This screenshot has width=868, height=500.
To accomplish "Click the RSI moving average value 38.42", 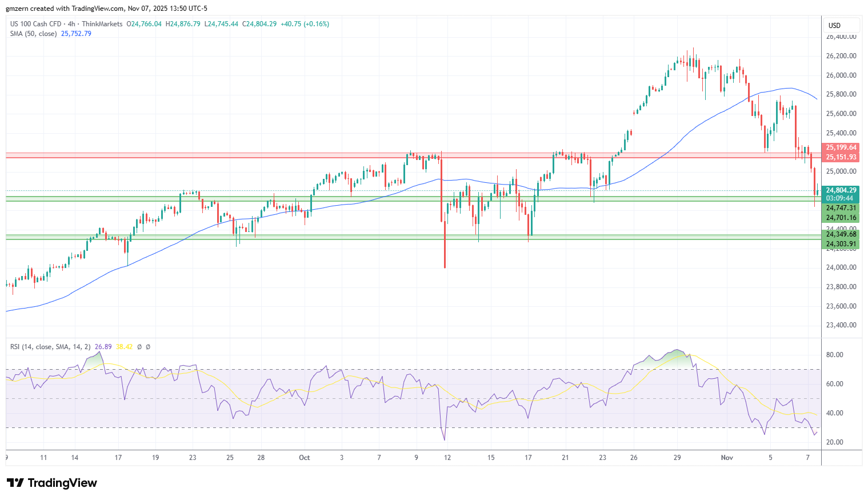I will 124,347.
